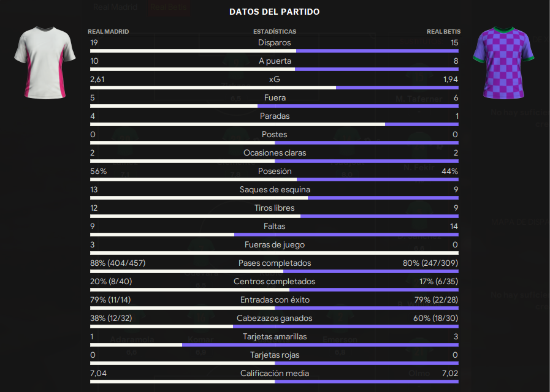Image resolution: width=550 pixels, height=392 pixels.
Task: Click the REAL MADRID column header
Action: (x=109, y=31)
